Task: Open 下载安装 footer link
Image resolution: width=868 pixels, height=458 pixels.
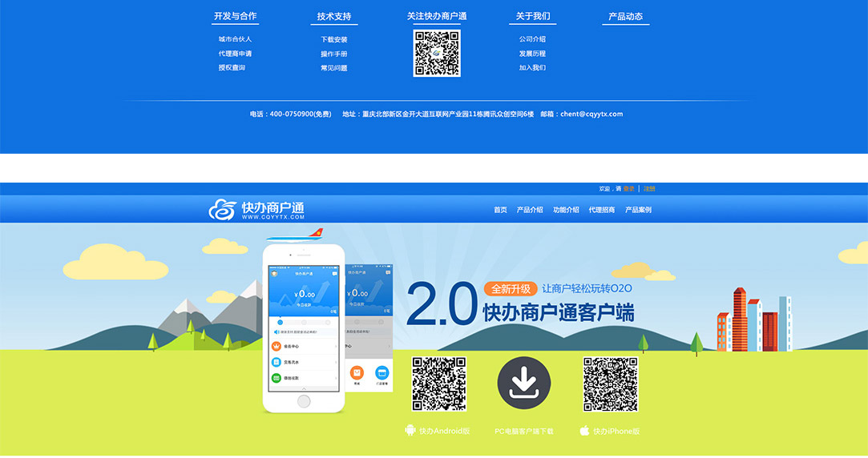Action: click(333, 40)
